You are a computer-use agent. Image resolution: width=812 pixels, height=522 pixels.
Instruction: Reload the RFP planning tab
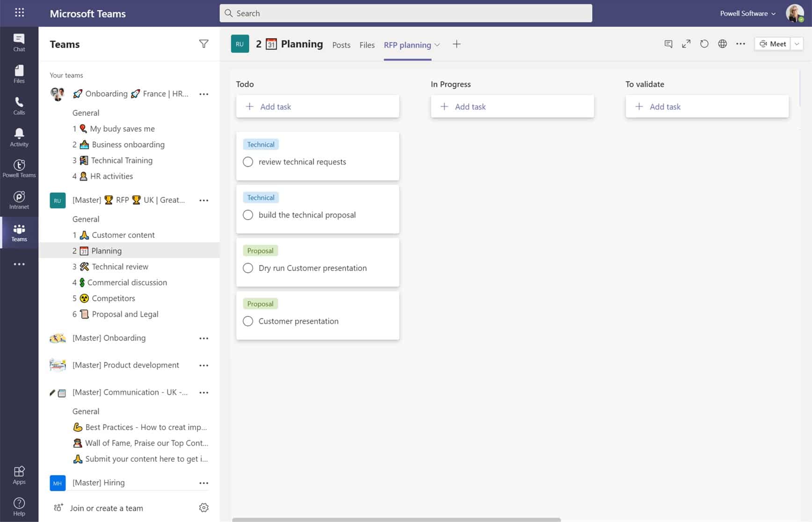[x=704, y=44]
